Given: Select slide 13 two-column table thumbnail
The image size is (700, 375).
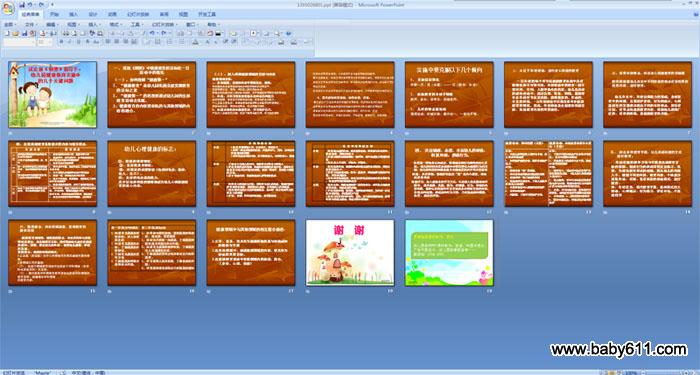Looking at the screenshot, I should tap(548, 174).
